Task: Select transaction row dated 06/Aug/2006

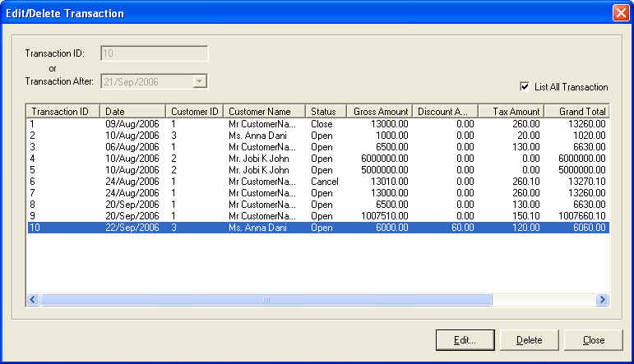Action: (x=318, y=147)
